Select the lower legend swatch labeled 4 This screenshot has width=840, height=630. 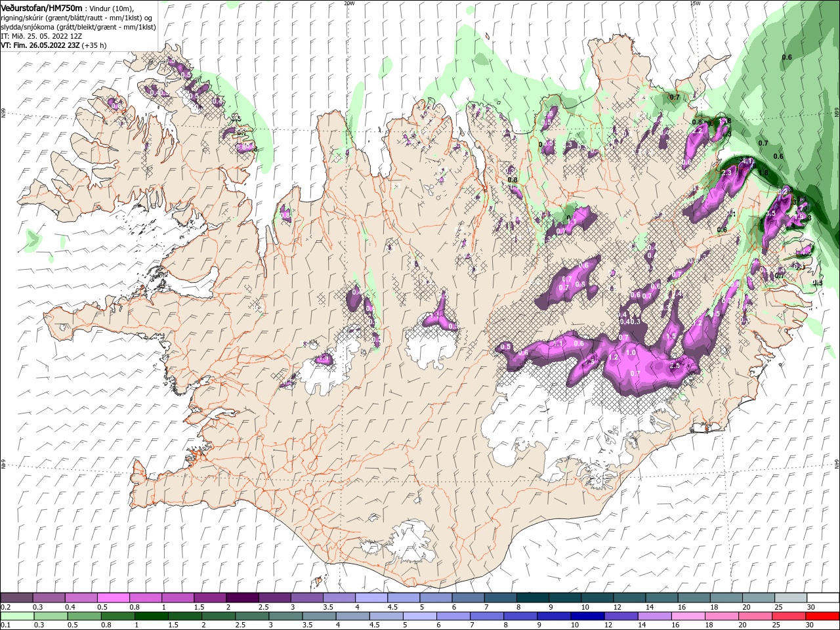tap(352, 616)
